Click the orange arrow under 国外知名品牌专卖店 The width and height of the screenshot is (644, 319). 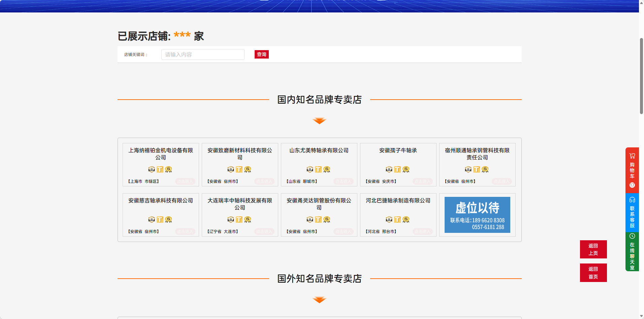319,300
